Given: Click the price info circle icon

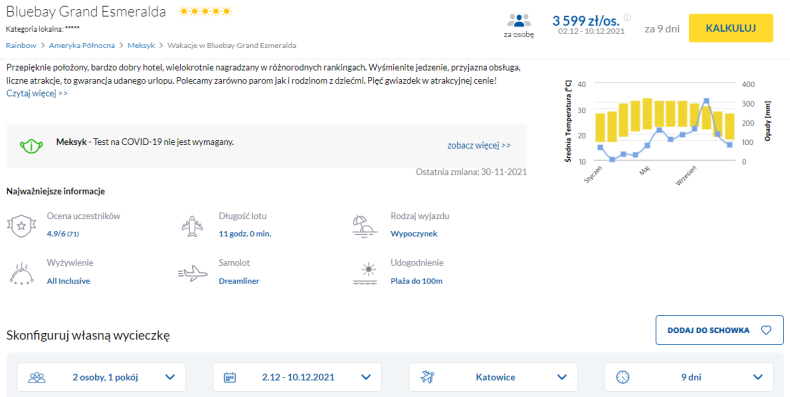Looking at the screenshot, I should [627, 18].
